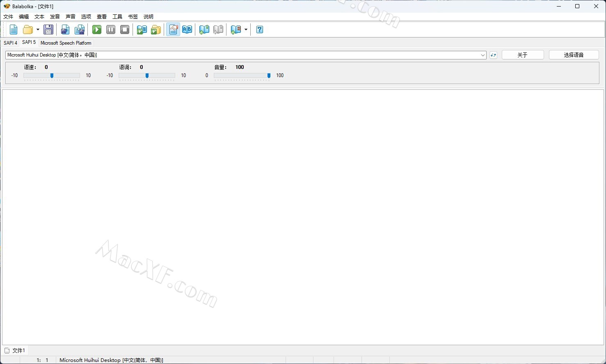Screen dimensions: 606x364
Task: Open the 声音 menu
Action: point(71,17)
